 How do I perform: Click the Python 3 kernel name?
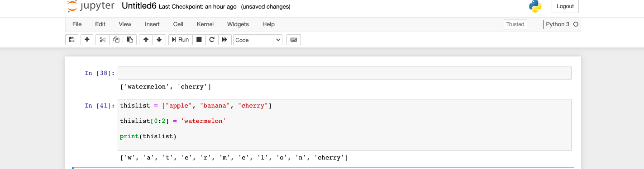[558, 24]
